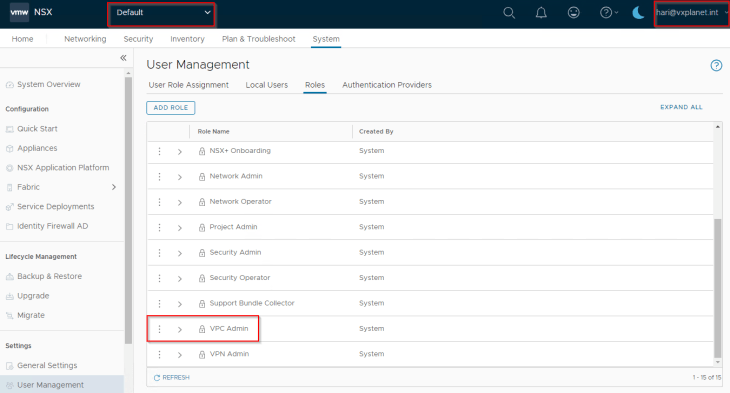The height and width of the screenshot is (393, 730).
Task: Open the Networking top menu tab
Action: pyautogui.click(x=85, y=39)
